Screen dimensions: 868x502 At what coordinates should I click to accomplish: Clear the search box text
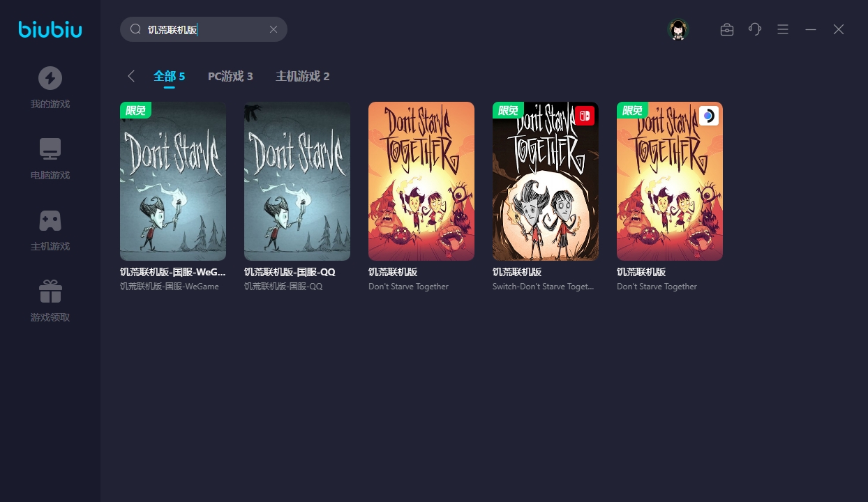[274, 29]
